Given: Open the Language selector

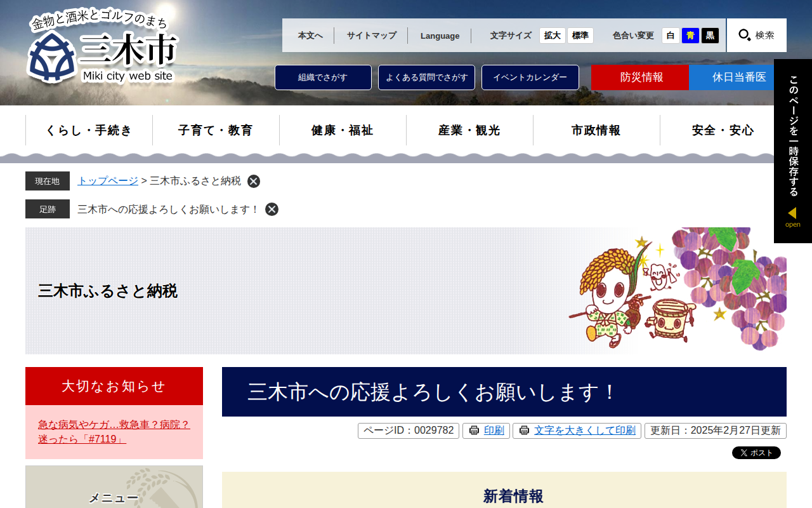Looking at the screenshot, I should pos(440,36).
